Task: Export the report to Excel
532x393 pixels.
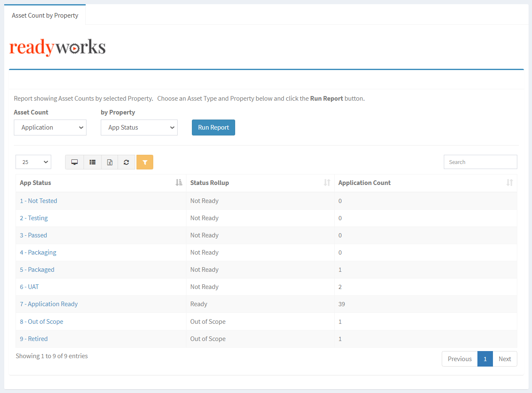Action: (109, 162)
